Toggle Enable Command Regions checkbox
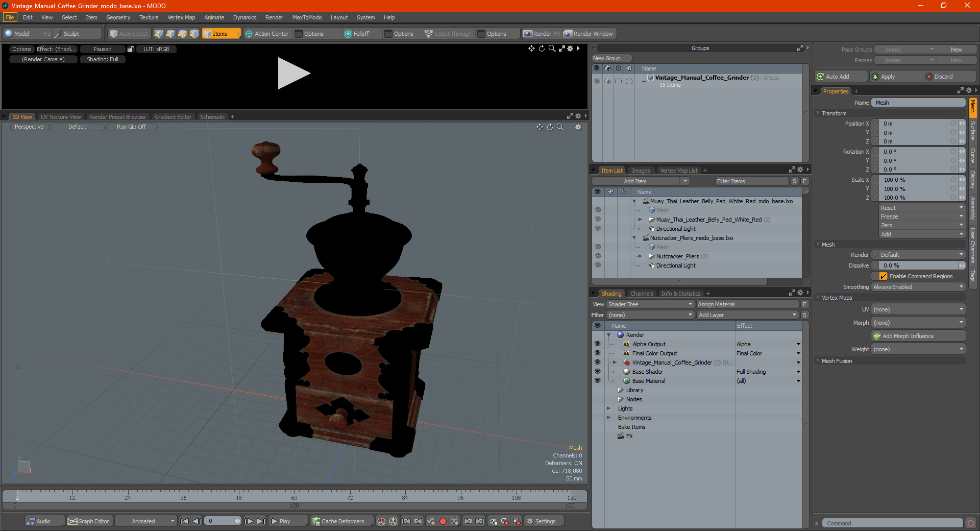Screen dimensions: 980x531 tap(883, 276)
